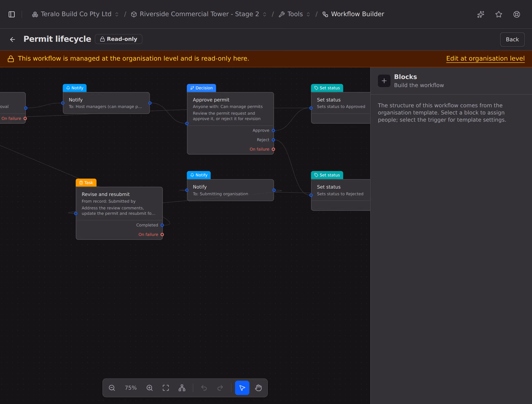Auto-arrange the workflow layout
The image size is (532, 404).
pyautogui.click(x=182, y=388)
